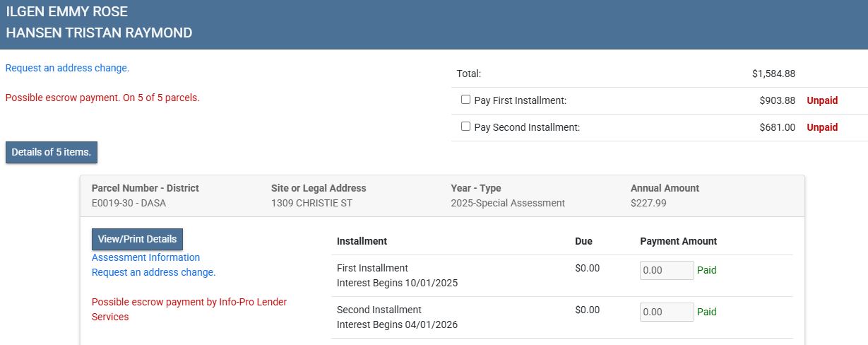Select the total amount $1,584.88
The width and height of the screenshot is (868, 345).
tap(773, 74)
